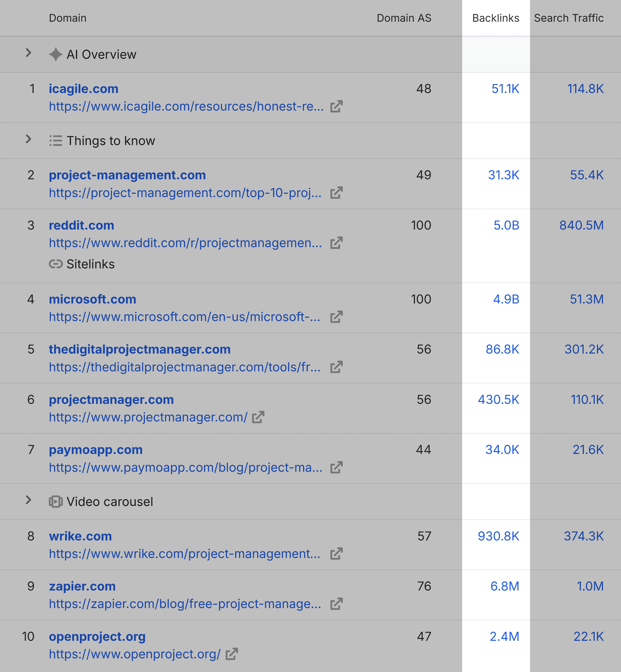Viewport: 621px width, 672px height.
Task: Click the 2.4M backlinks value
Action: coord(505,637)
